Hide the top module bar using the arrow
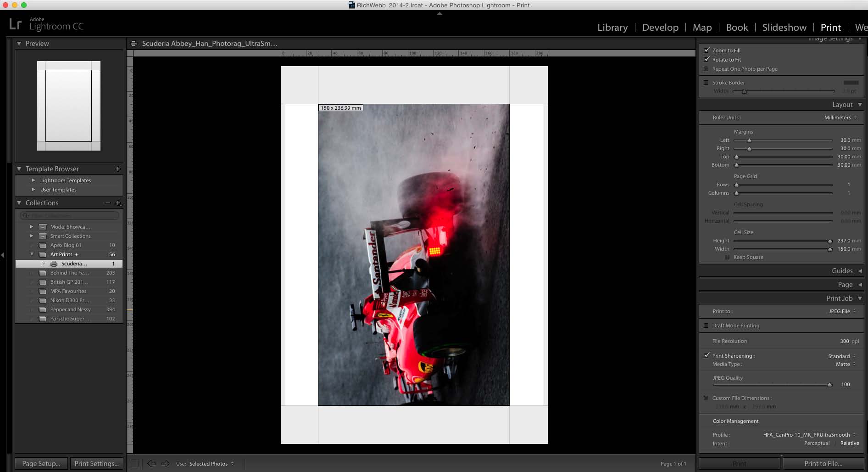Screen dimensions: 868x472 440,14
